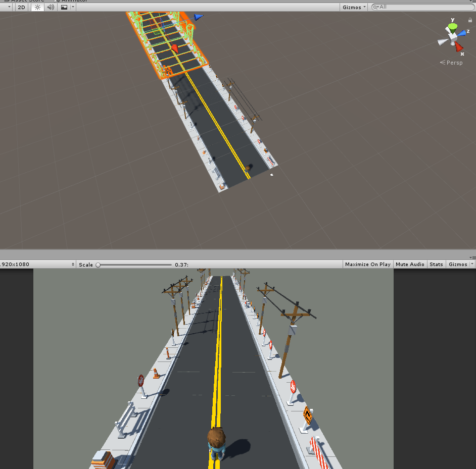476x469 pixels.
Task: Toggle the gizmo rotation lock icon
Action: 470,20
